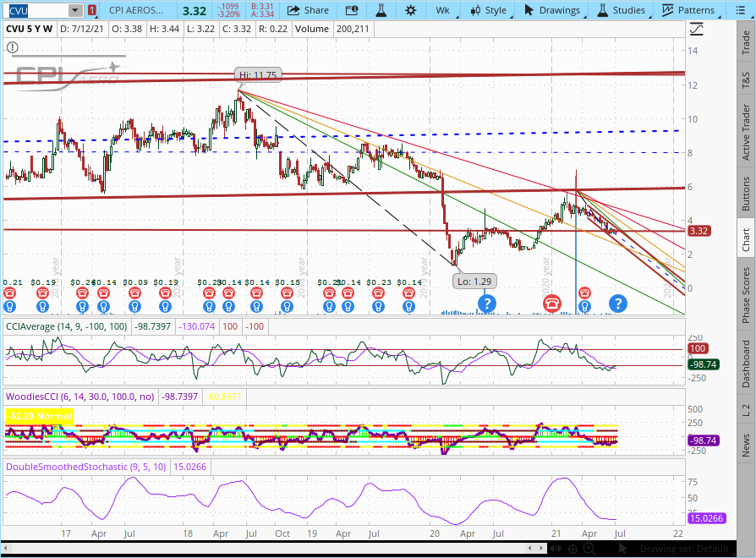This screenshot has width=756, height=558.
Task: Open chart settings gear icon
Action: click(411, 10)
